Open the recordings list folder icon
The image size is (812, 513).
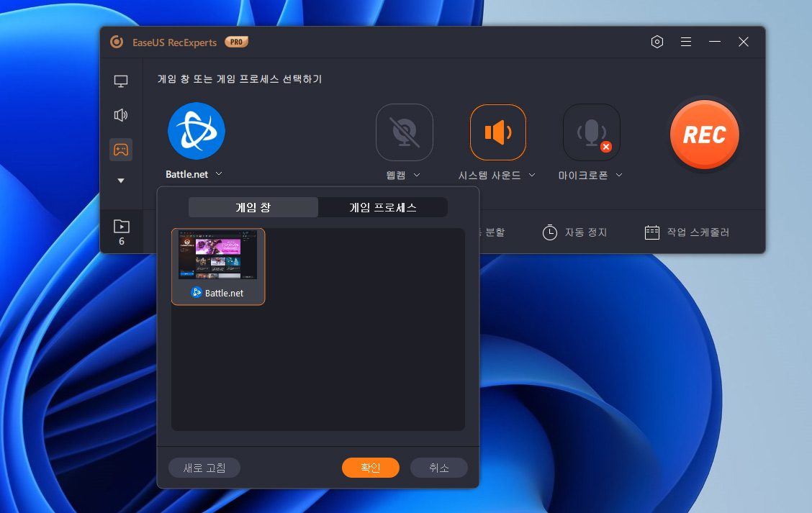pyautogui.click(x=121, y=226)
